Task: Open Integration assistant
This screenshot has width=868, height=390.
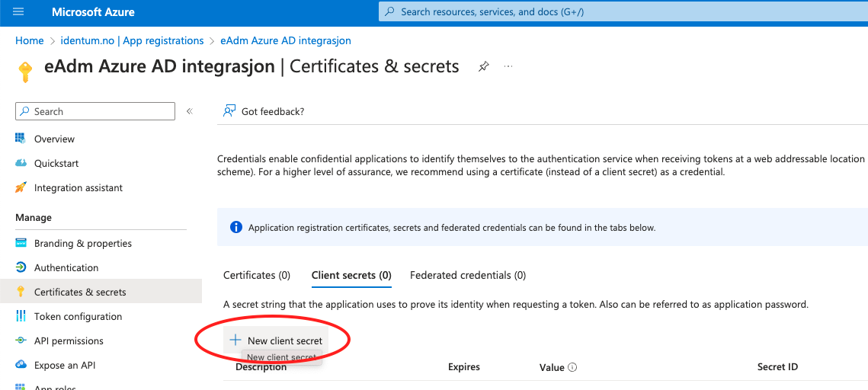Action: (x=78, y=187)
